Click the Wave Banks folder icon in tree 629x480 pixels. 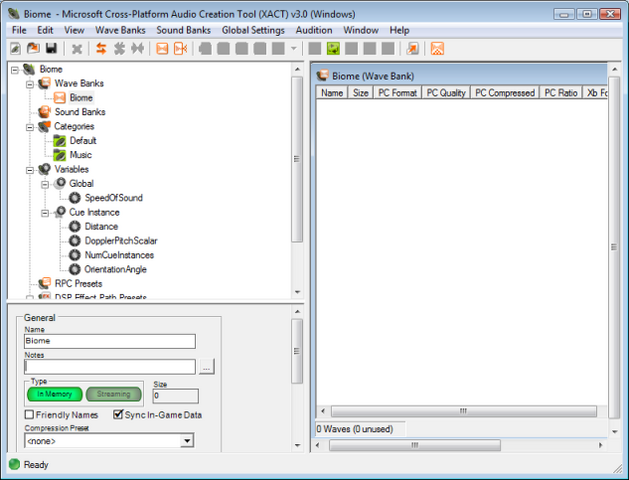[44, 83]
